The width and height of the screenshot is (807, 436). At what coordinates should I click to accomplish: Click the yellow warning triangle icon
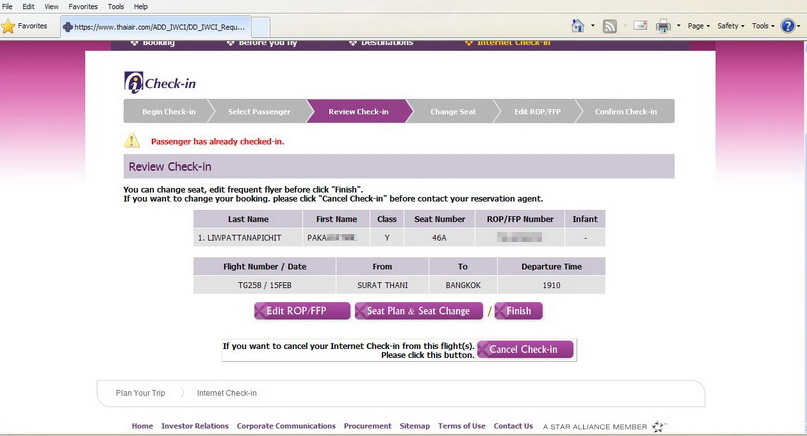pyautogui.click(x=132, y=140)
